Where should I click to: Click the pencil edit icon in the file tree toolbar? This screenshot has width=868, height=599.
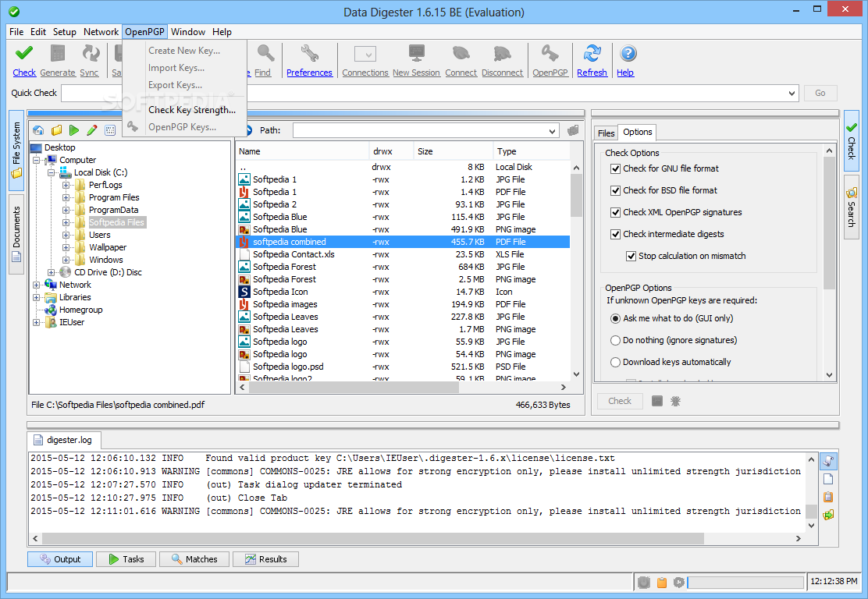click(92, 130)
